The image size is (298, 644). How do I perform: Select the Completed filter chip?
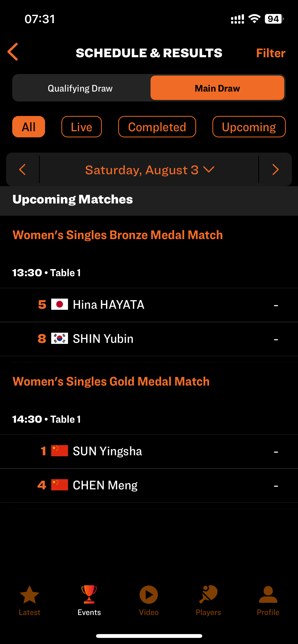pyautogui.click(x=157, y=127)
